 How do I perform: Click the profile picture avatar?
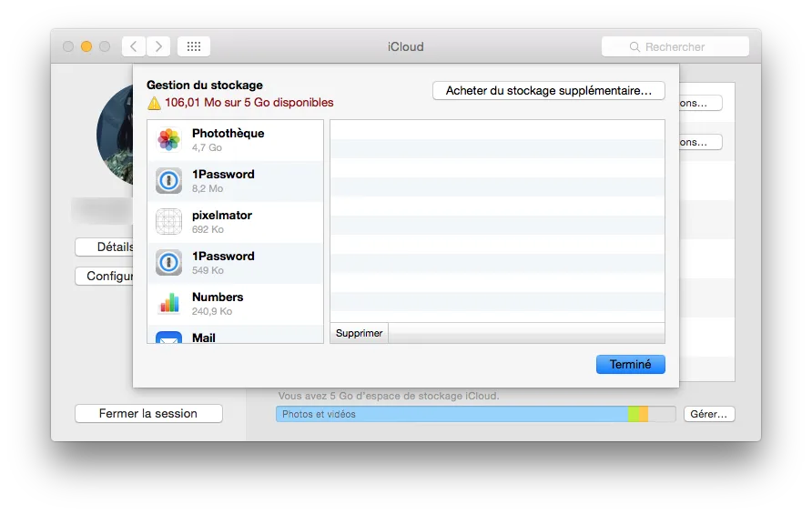pyautogui.click(x=115, y=136)
